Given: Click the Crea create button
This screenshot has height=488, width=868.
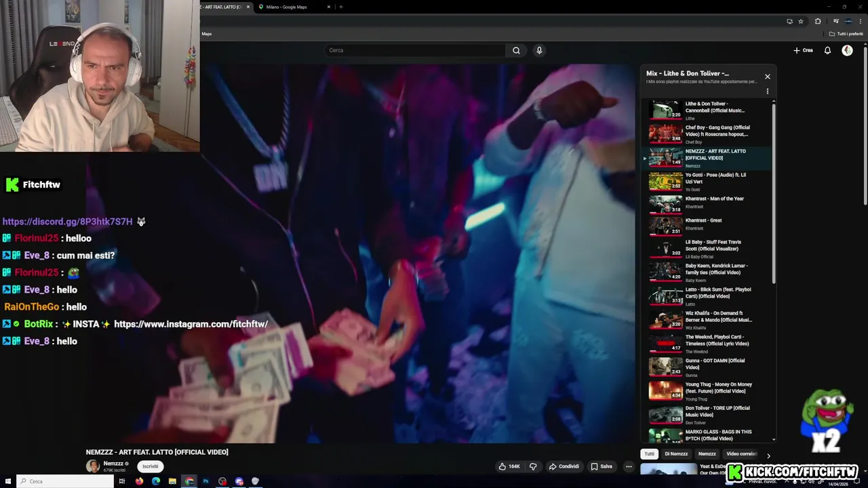Looking at the screenshot, I should tap(803, 50).
